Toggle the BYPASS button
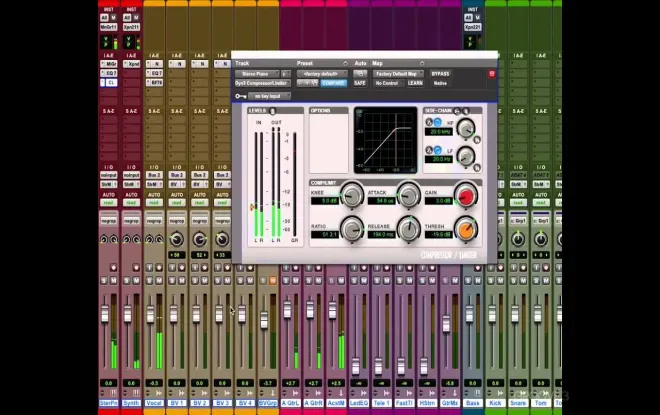 pos(440,74)
